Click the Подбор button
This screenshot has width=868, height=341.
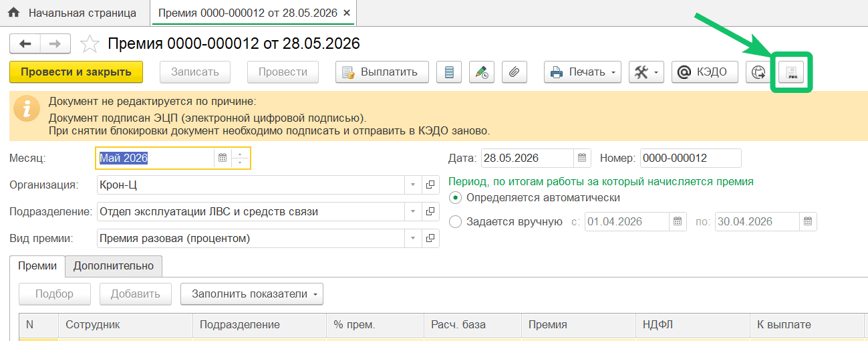[x=55, y=294]
